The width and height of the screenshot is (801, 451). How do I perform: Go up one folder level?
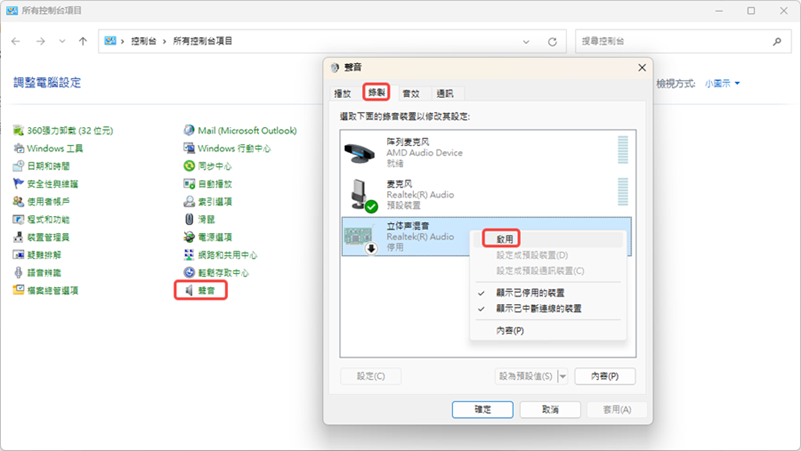pyautogui.click(x=83, y=41)
